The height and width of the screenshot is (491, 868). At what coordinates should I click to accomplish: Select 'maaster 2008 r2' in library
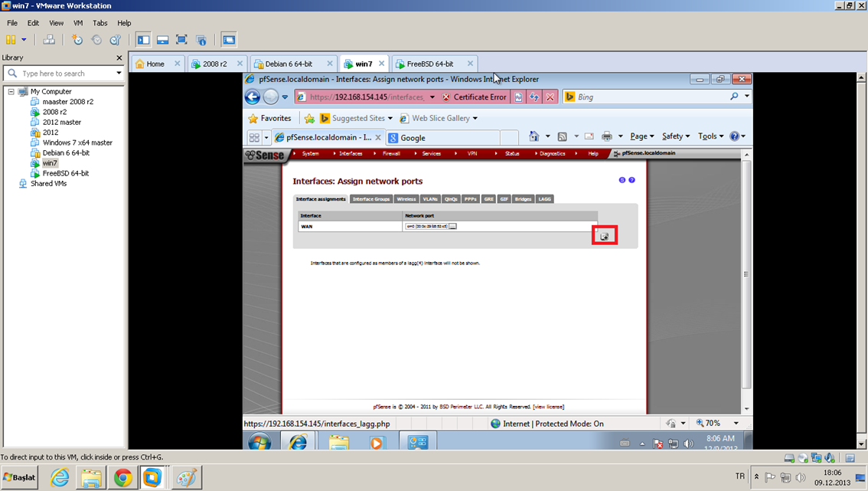coord(67,102)
